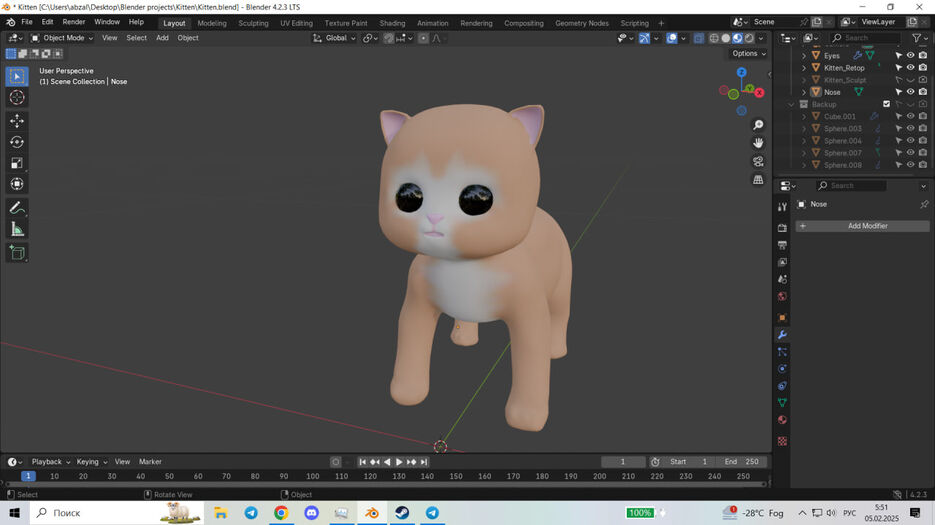
Task: Expand the Nose object in outliner
Action: click(804, 92)
